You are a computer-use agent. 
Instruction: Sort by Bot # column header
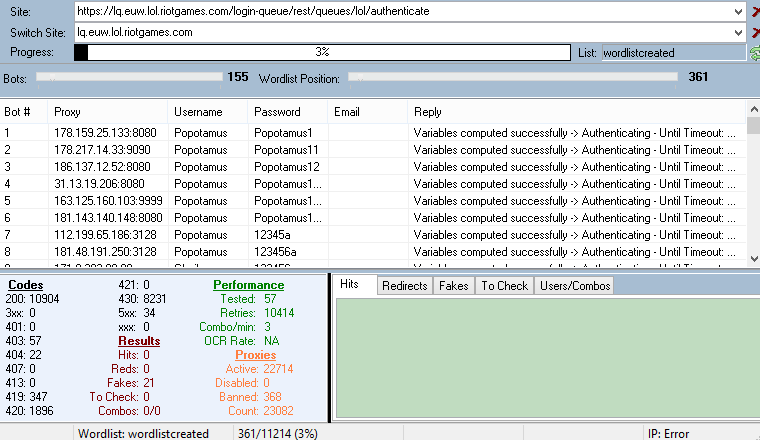(x=24, y=112)
